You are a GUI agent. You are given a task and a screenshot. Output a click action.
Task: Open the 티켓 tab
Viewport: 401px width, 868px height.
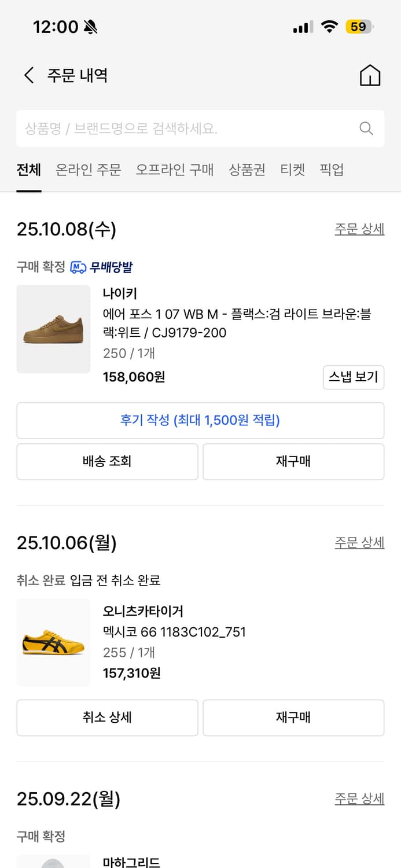292,170
